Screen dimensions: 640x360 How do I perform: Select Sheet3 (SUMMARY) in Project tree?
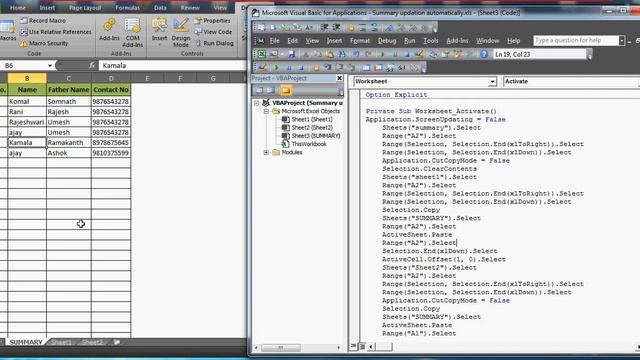coord(311,136)
